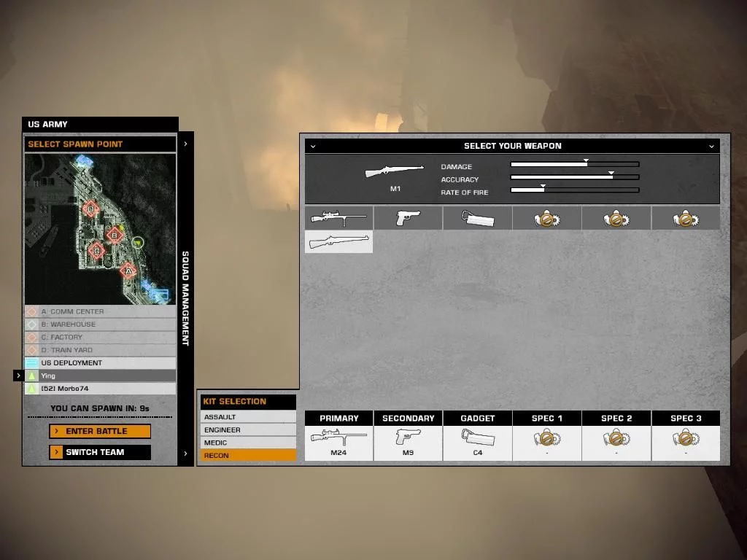Viewport: 747px width, 560px height.
Task: Click the diamond icon beside WAREHOUSE
Action: point(31,324)
